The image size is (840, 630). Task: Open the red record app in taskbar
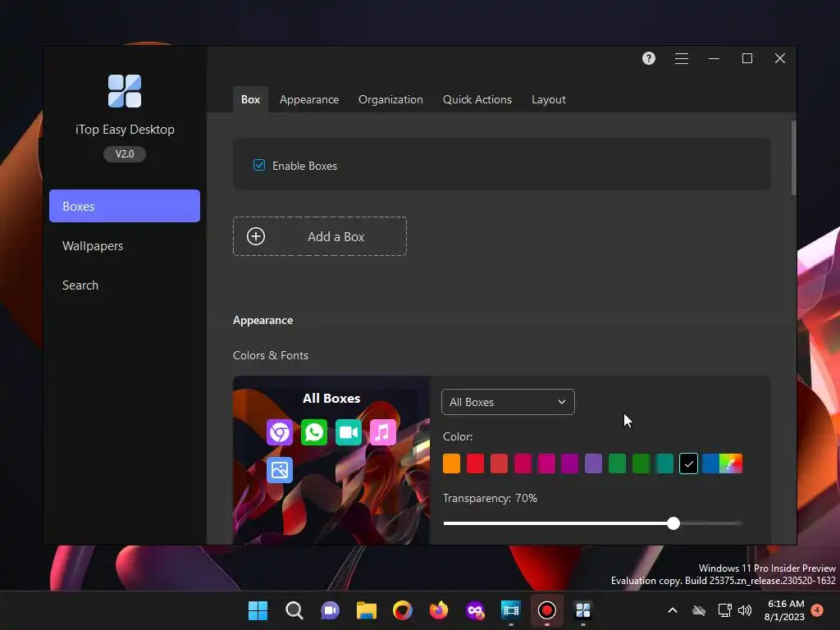click(x=547, y=610)
